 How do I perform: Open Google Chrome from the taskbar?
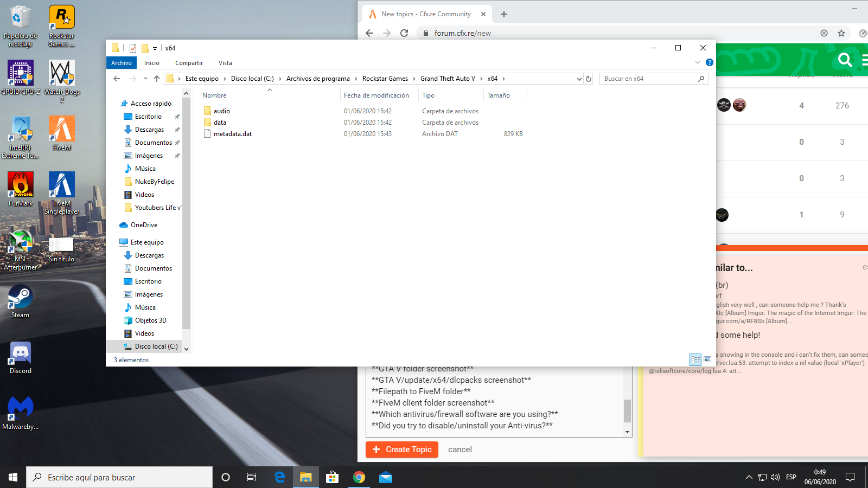[x=359, y=478]
